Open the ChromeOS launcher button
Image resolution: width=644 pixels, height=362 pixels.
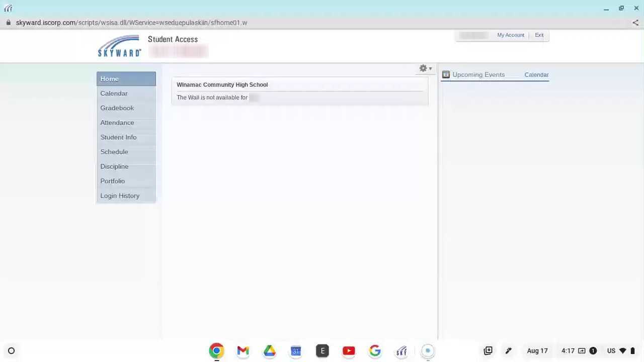[11, 351]
